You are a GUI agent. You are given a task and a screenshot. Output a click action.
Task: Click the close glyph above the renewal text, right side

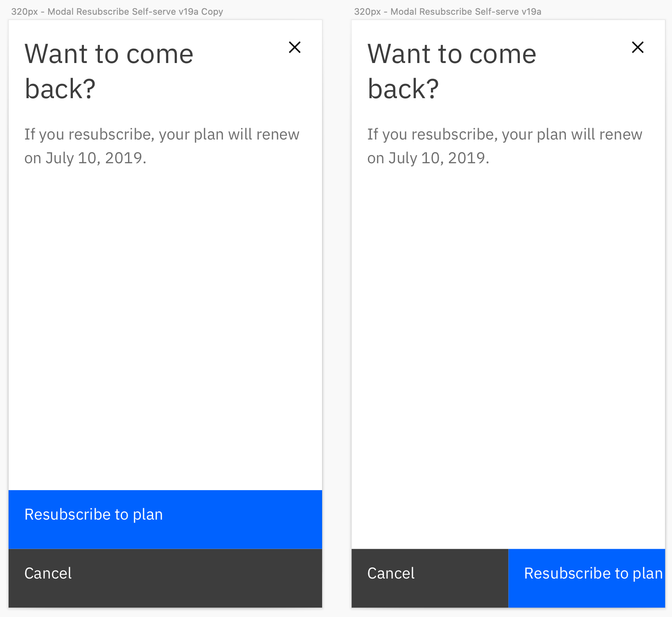coord(638,47)
